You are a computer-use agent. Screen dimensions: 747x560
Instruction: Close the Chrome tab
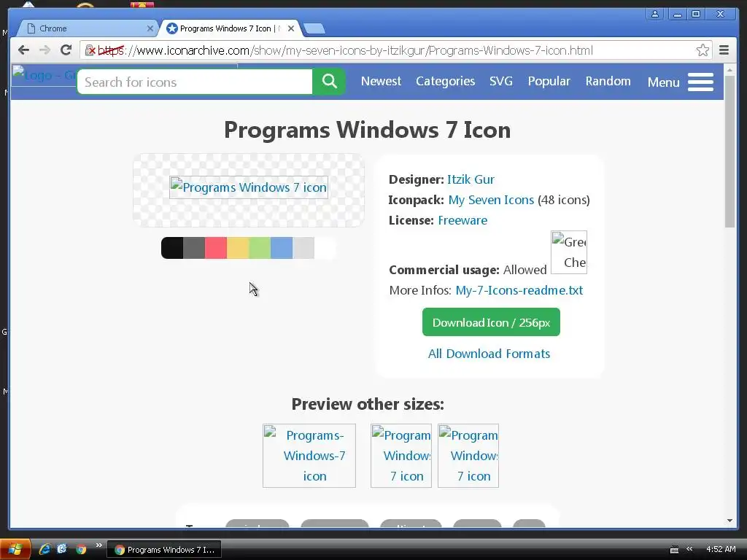150,28
